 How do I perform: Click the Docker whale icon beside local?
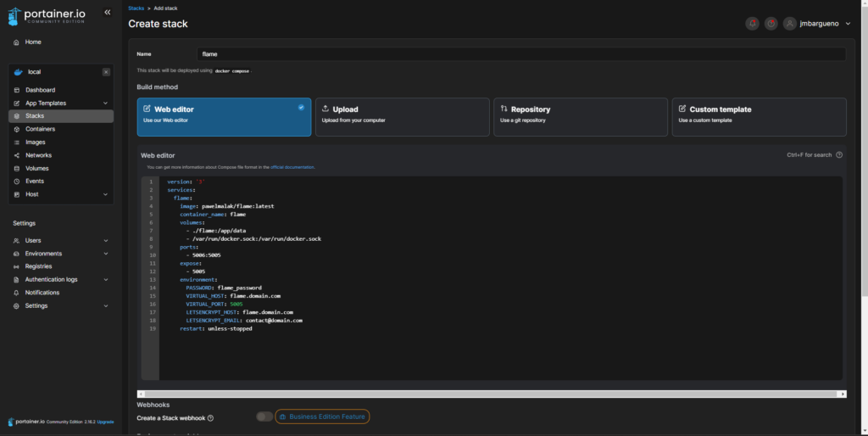coord(19,72)
